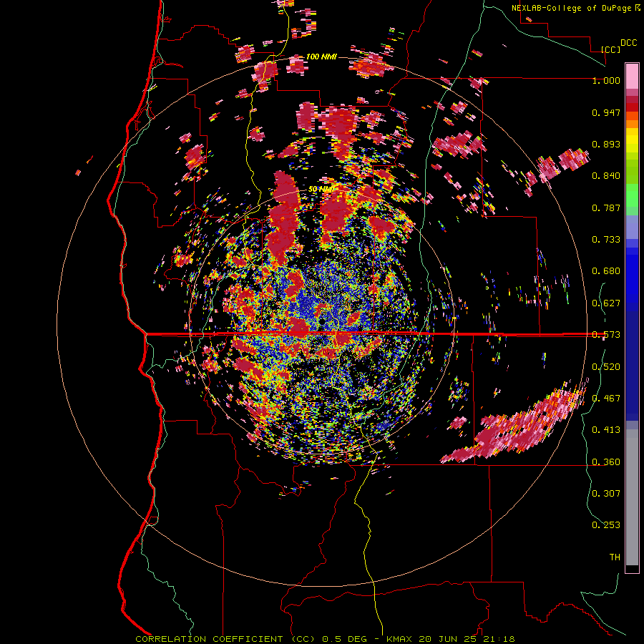Select the 0.947 color scale value
Viewport: 644px width, 644px height.
click(606, 112)
